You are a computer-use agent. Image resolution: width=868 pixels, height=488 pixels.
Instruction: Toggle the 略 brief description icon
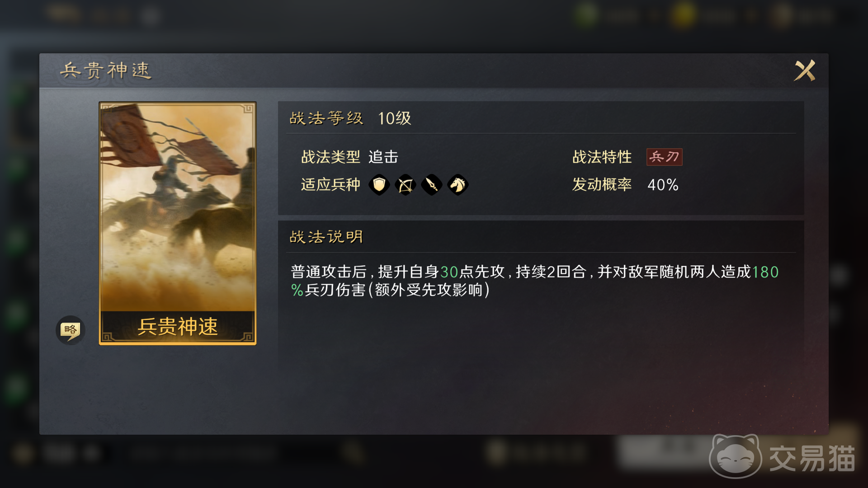[x=70, y=330]
